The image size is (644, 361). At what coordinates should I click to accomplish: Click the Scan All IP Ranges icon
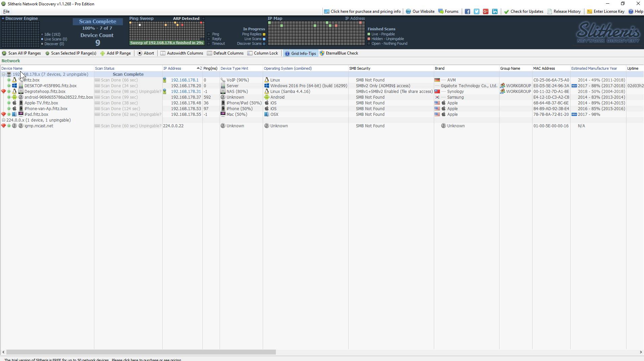pyautogui.click(x=4, y=53)
